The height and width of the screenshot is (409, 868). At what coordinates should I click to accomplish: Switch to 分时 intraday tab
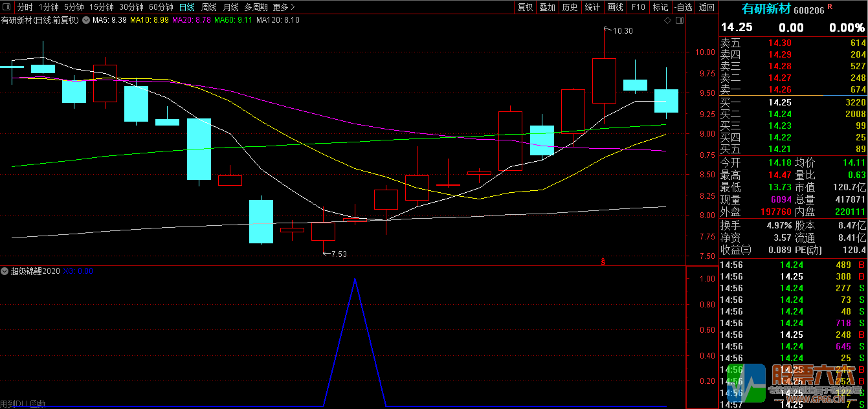(x=25, y=7)
